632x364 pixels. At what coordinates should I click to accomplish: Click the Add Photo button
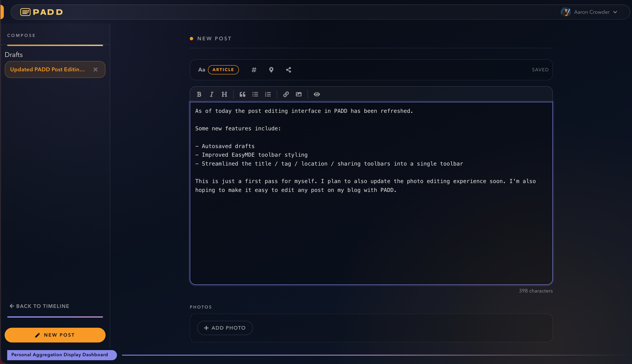tap(225, 328)
